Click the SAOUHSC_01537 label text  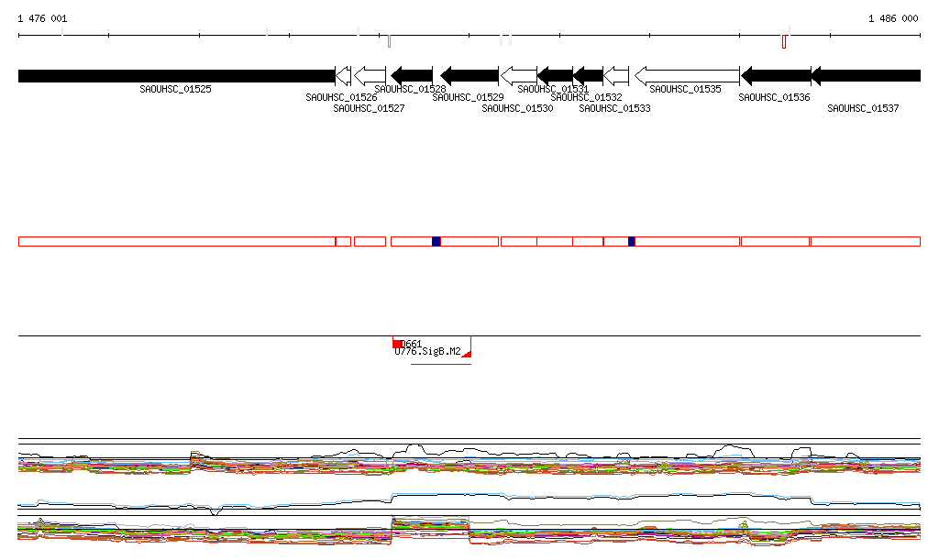pyautogui.click(x=863, y=108)
